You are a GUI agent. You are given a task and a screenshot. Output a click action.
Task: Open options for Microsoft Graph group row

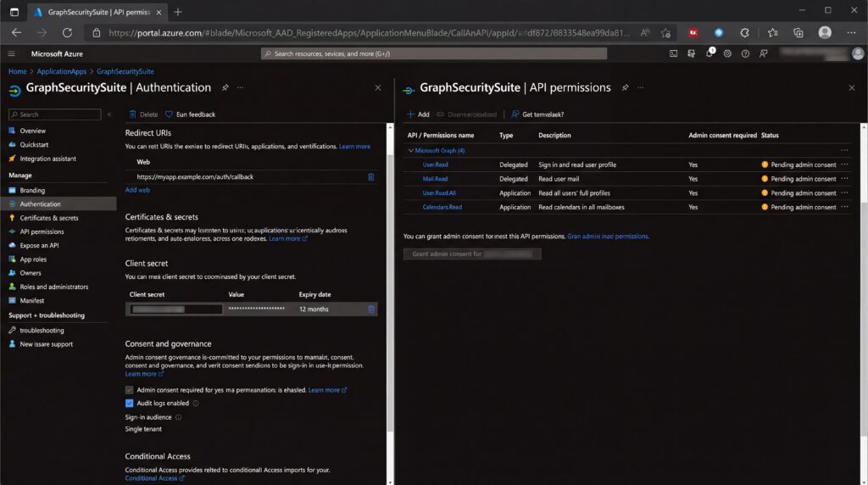(844, 150)
